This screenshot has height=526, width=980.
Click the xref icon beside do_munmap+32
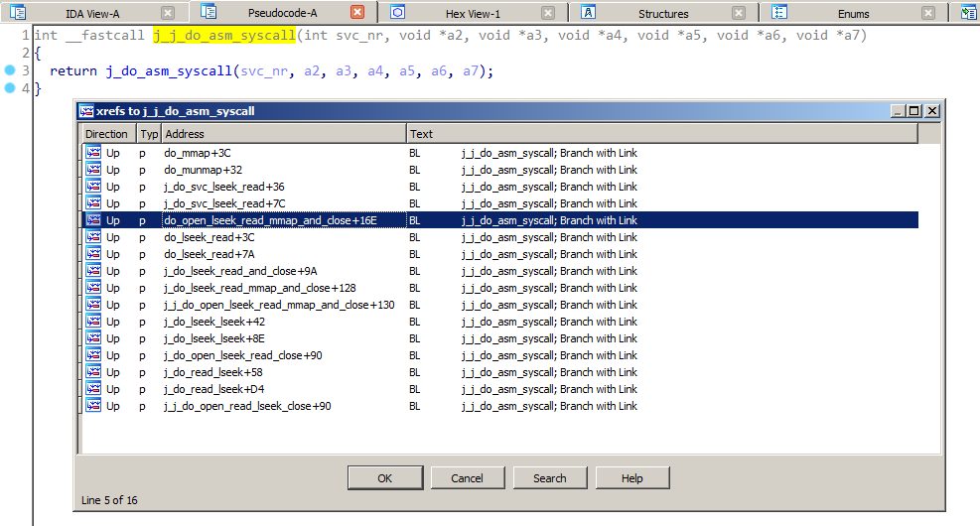point(93,170)
